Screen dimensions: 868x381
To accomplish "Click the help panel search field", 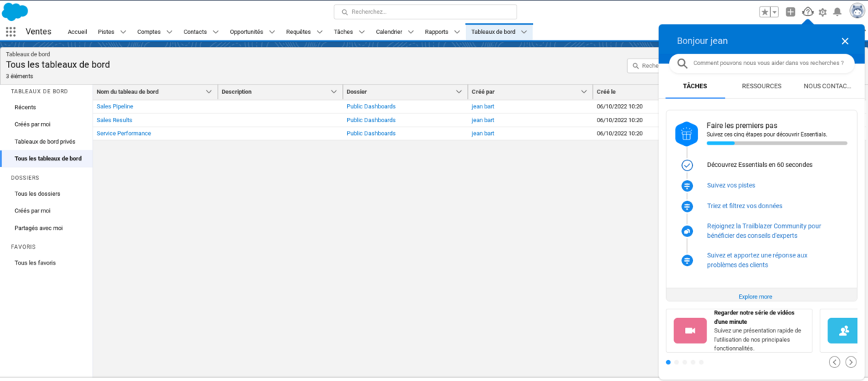I will (x=761, y=64).
